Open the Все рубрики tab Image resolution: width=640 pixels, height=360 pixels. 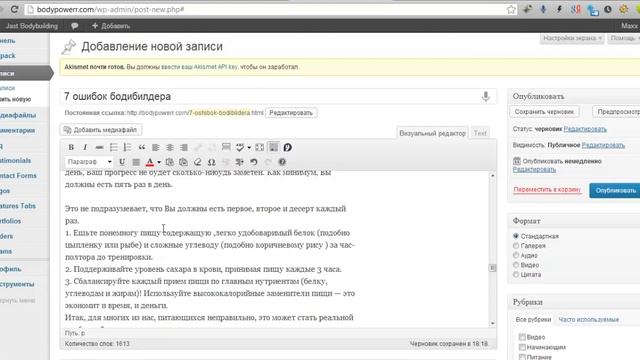[x=533, y=320]
